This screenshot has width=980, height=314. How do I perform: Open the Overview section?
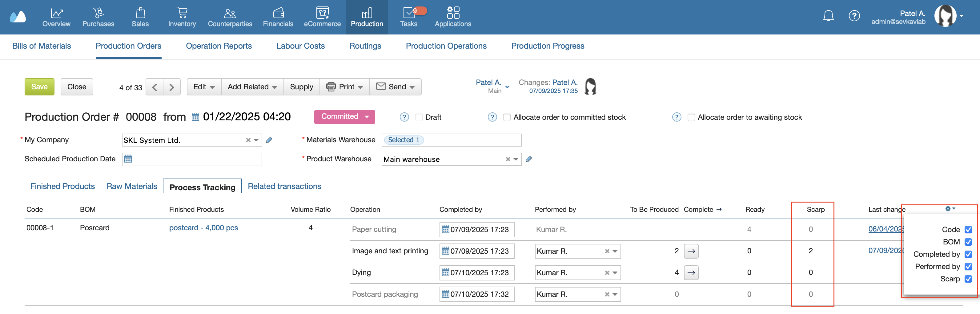pyautogui.click(x=56, y=17)
